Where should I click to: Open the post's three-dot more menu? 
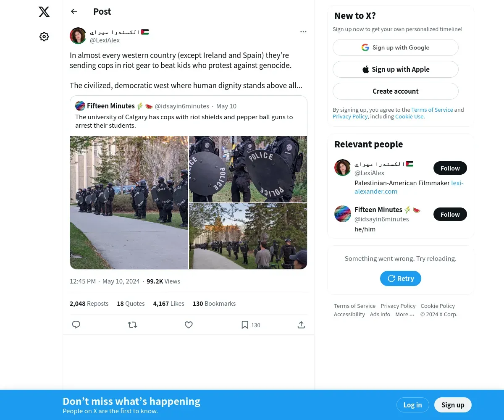tap(303, 32)
